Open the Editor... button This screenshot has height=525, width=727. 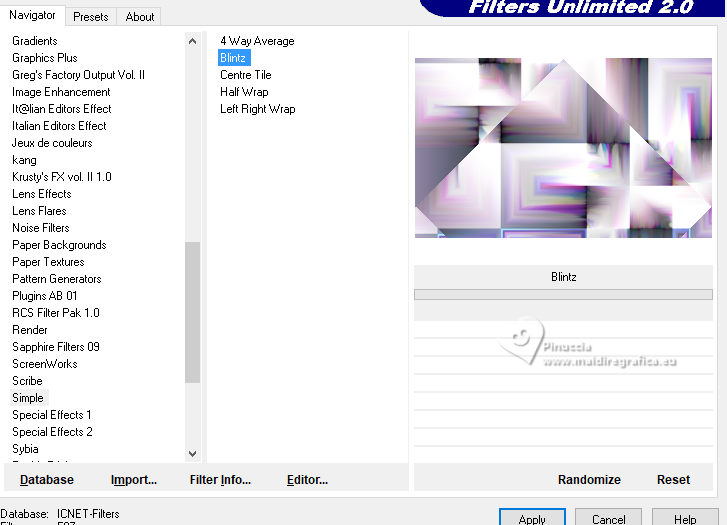307,480
